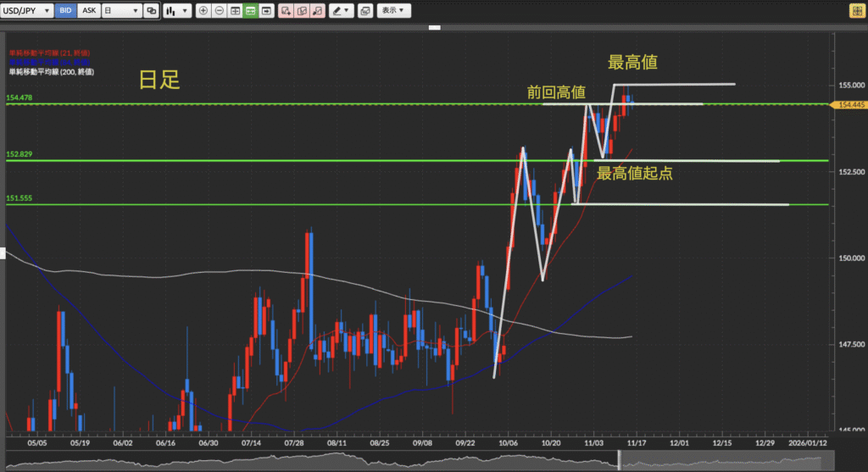This screenshot has width=868, height=472.
Task: Click the zoom out minus icon
Action: 220,11
